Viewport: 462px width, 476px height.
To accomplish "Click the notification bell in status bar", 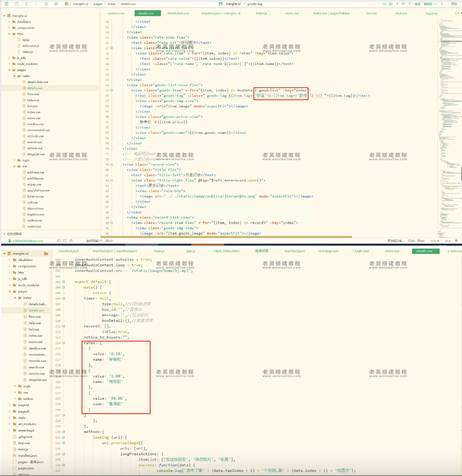I will [456, 241].
